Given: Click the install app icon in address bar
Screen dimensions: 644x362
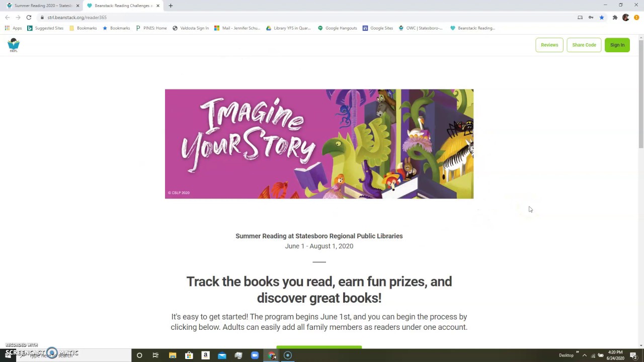Looking at the screenshot, I should (x=580, y=17).
